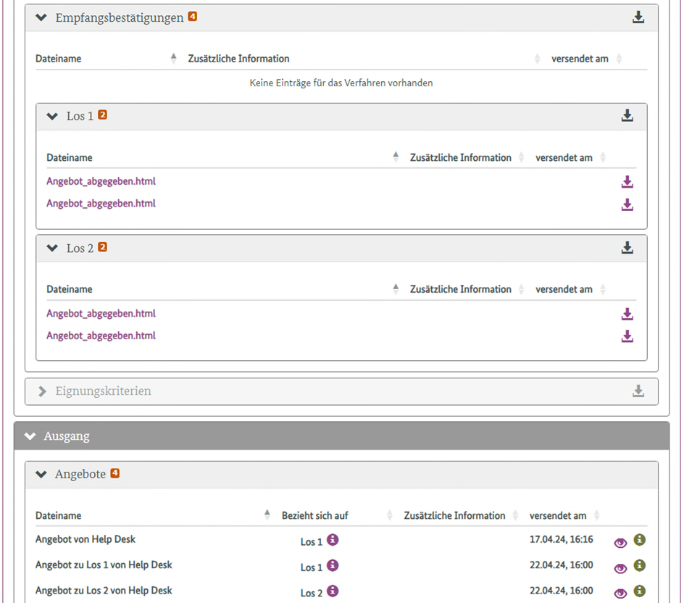View Angebot zu Los 1 via eye icon
This screenshot has width=684, height=616.
tap(620, 568)
